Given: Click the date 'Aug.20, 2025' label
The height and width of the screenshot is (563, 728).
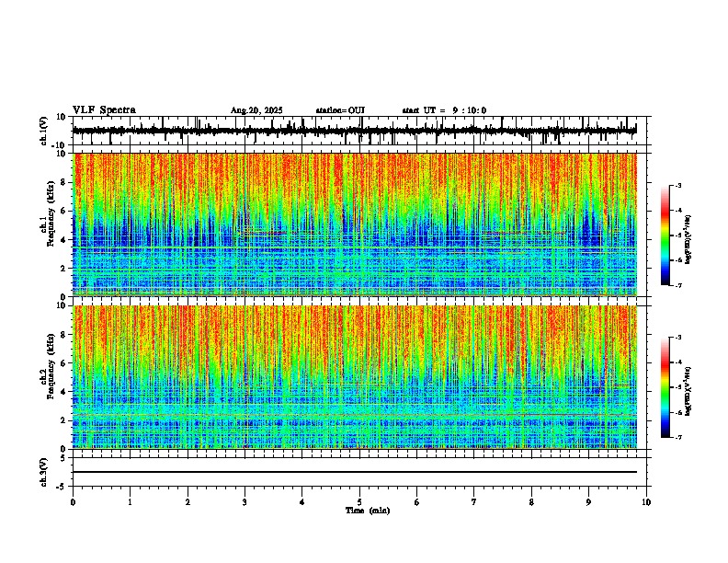Looking at the screenshot, I should [x=256, y=110].
